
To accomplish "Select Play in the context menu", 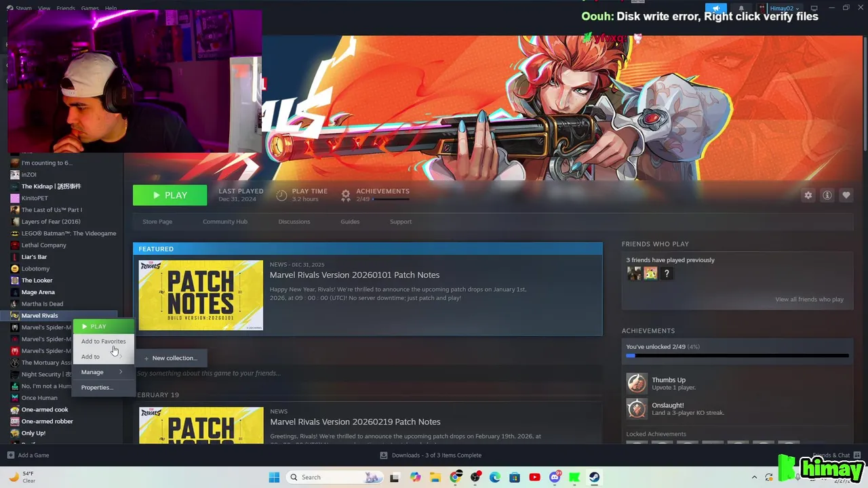I will pos(102,327).
